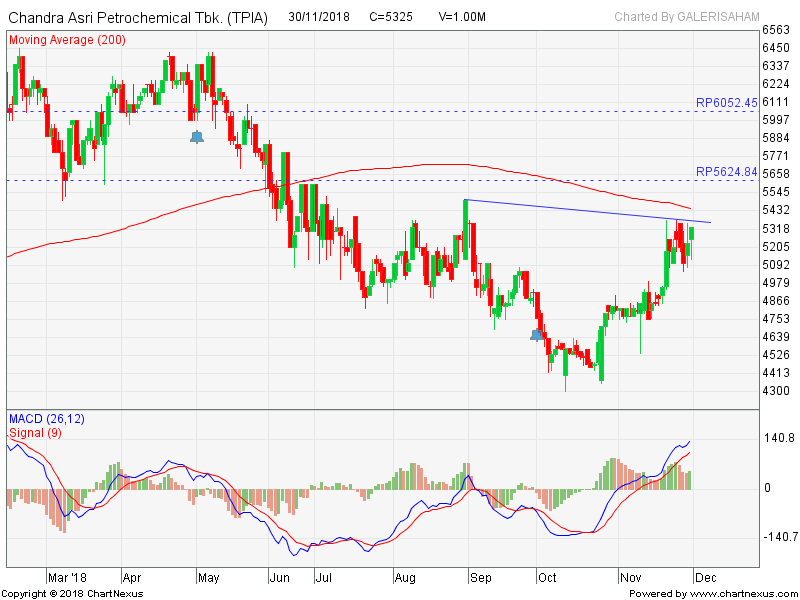Click the 'Aug' month axis label
The height and width of the screenshot is (600, 800).
coord(405,578)
